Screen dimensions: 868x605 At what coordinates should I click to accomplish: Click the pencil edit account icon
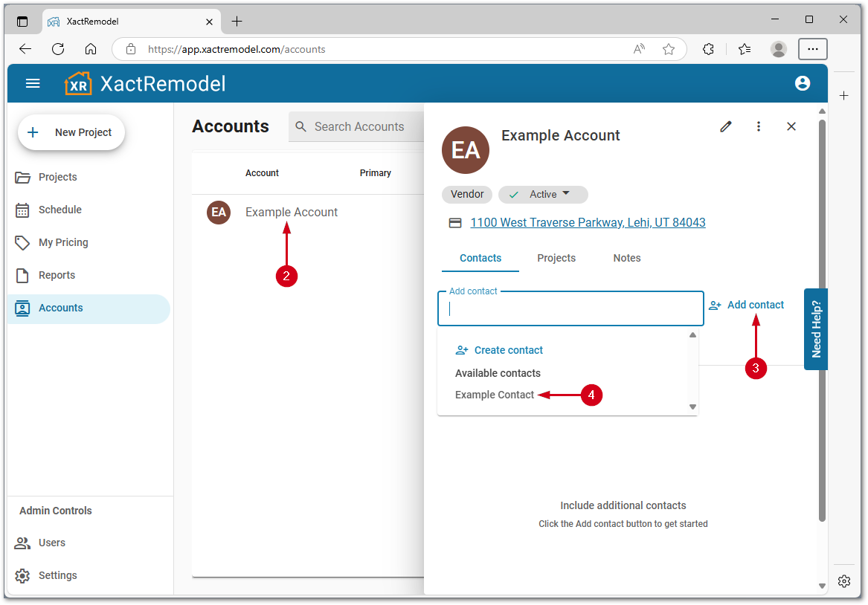point(726,126)
